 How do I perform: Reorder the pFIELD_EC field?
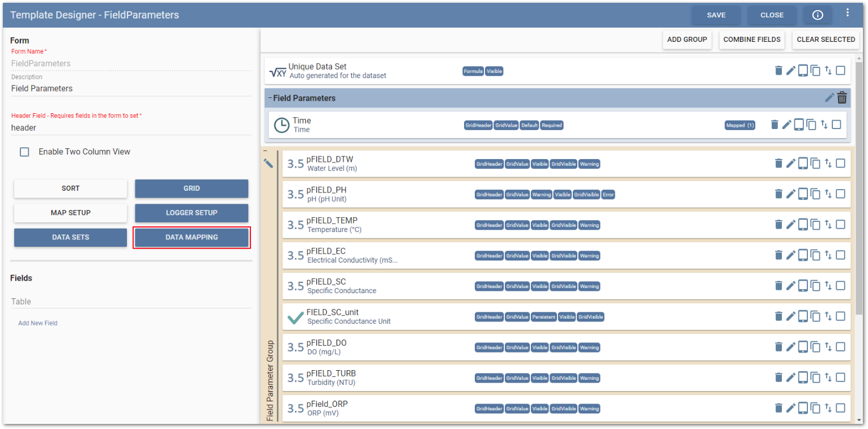pos(828,255)
